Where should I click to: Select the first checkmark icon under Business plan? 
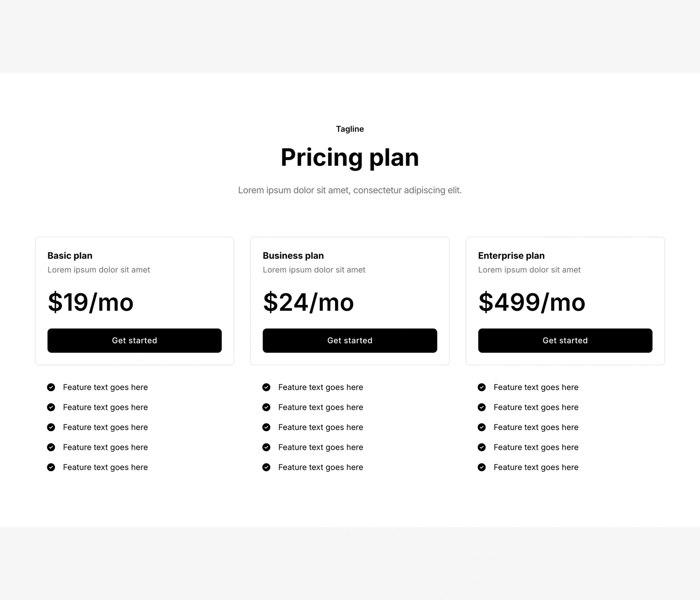tap(266, 387)
